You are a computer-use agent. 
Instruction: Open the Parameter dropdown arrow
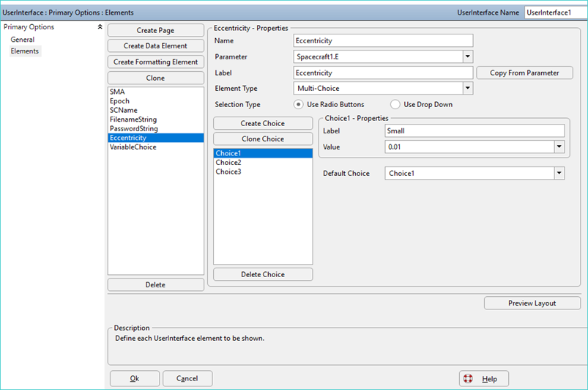468,56
